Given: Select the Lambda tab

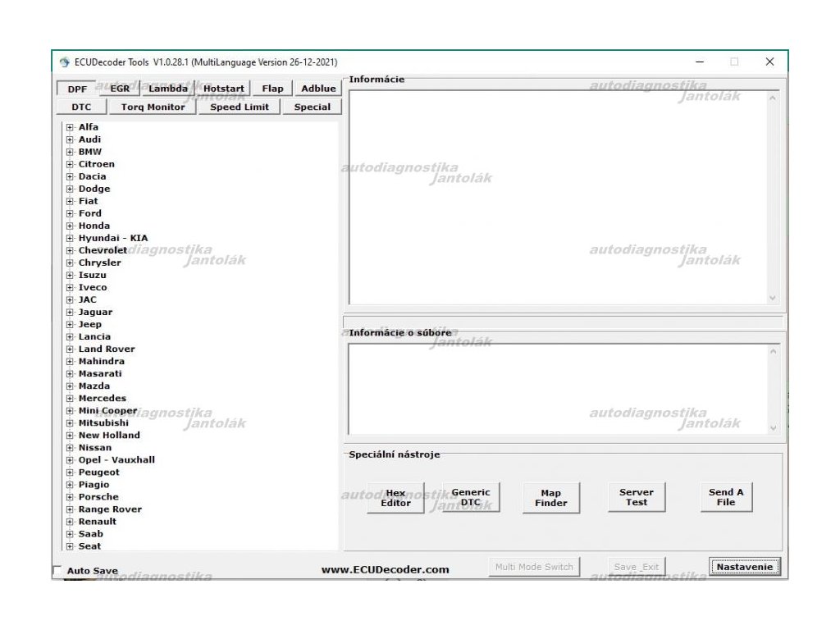Looking at the screenshot, I should [x=168, y=89].
